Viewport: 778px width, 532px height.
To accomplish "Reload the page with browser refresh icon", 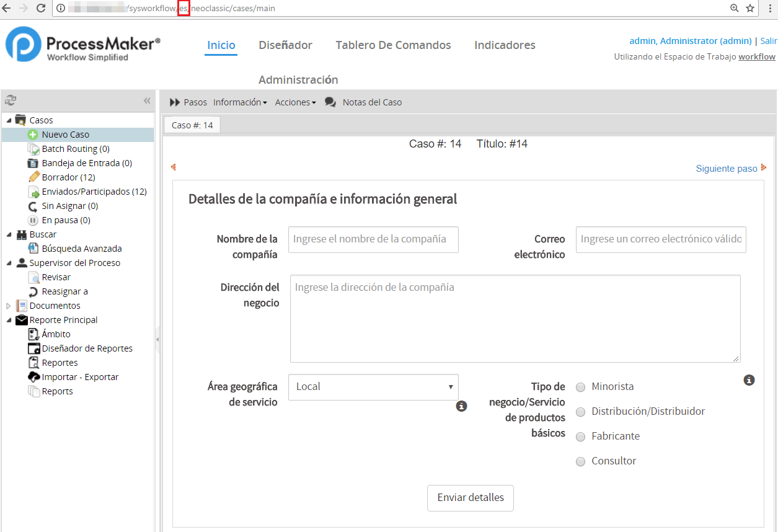I will (x=41, y=8).
